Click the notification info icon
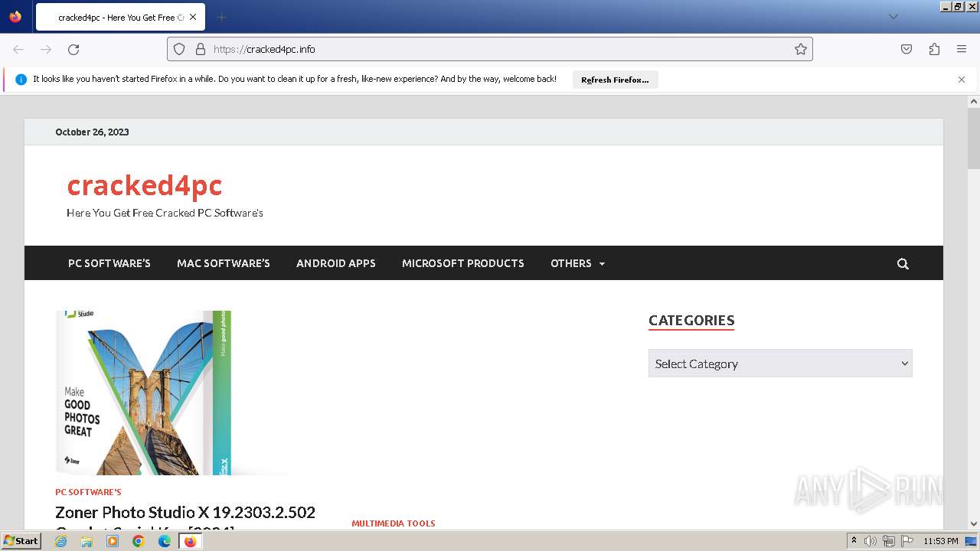 21,80
